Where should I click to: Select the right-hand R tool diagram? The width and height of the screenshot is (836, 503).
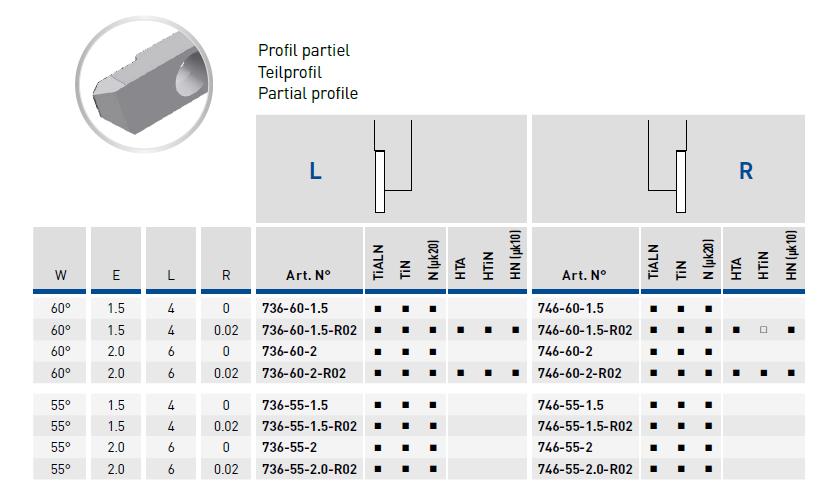point(667,166)
